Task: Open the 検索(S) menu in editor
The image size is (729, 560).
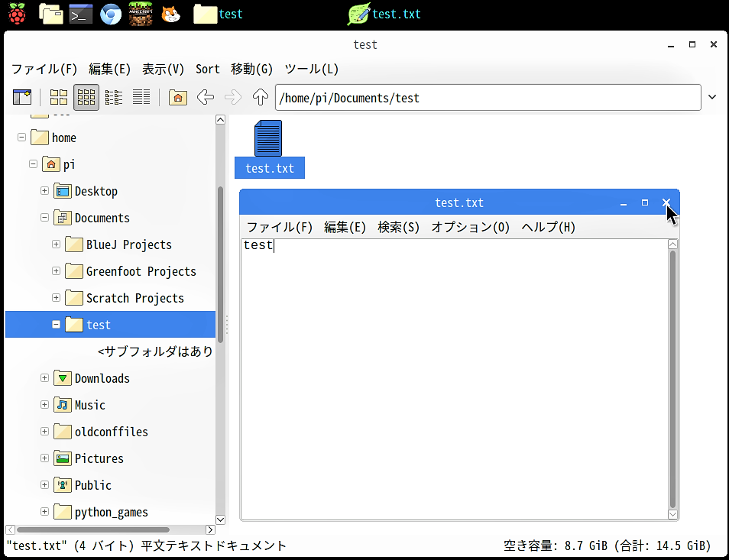Action: (398, 227)
